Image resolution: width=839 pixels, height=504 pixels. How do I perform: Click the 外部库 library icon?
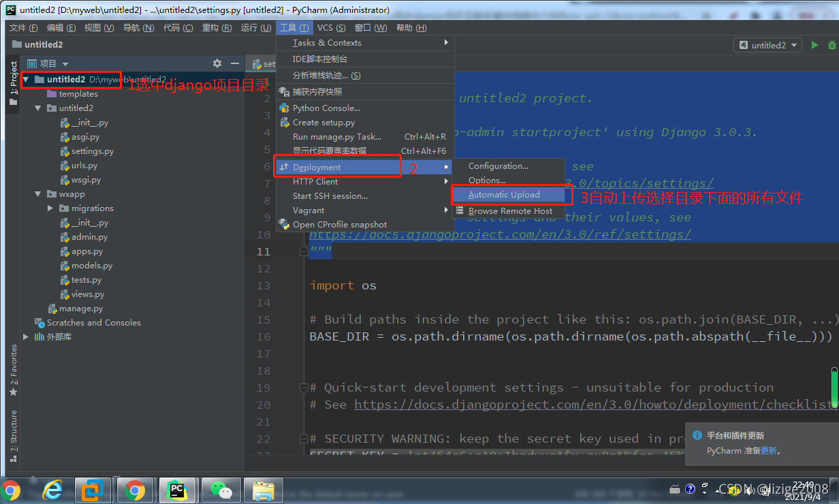tap(39, 337)
